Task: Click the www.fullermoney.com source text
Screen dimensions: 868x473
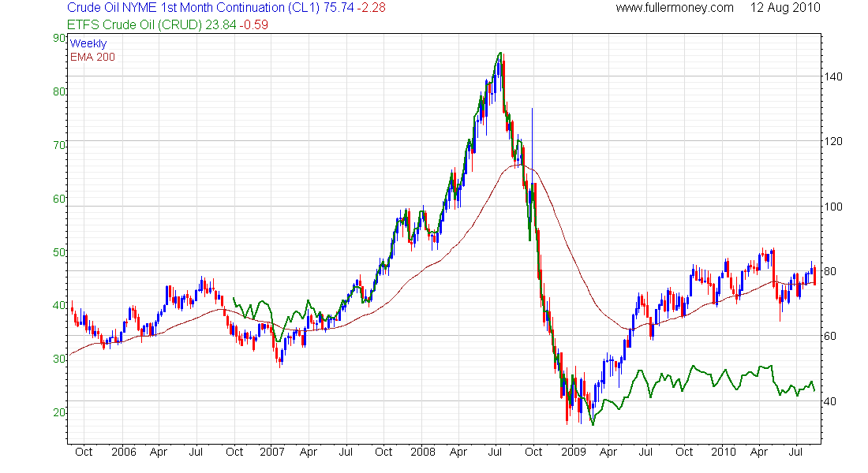Action: [675, 8]
